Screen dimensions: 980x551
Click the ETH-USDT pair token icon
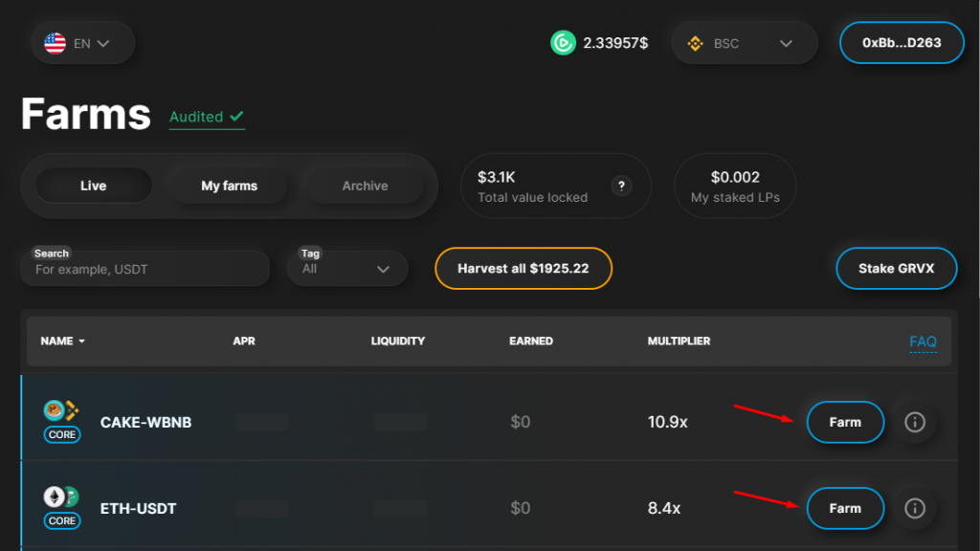tap(61, 497)
